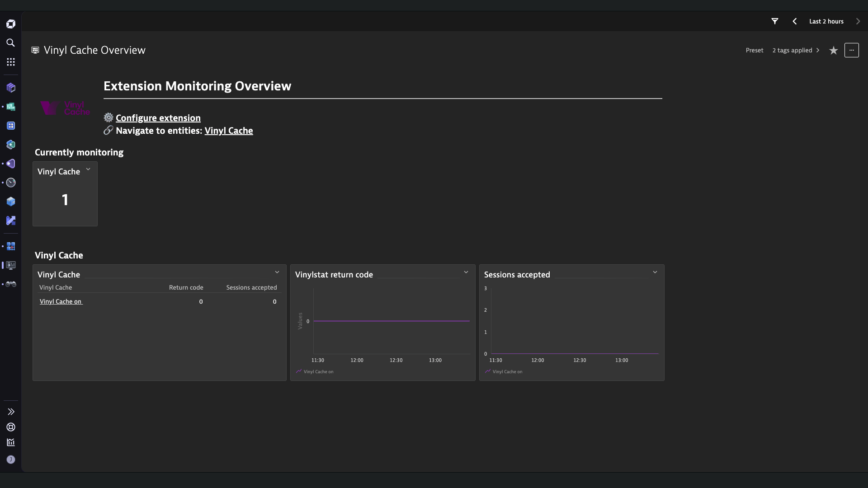The image size is (868, 488).
Task: Click the 12:30 label on Sessions accepted chart
Action: pyautogui.click(x=580, y=360)
